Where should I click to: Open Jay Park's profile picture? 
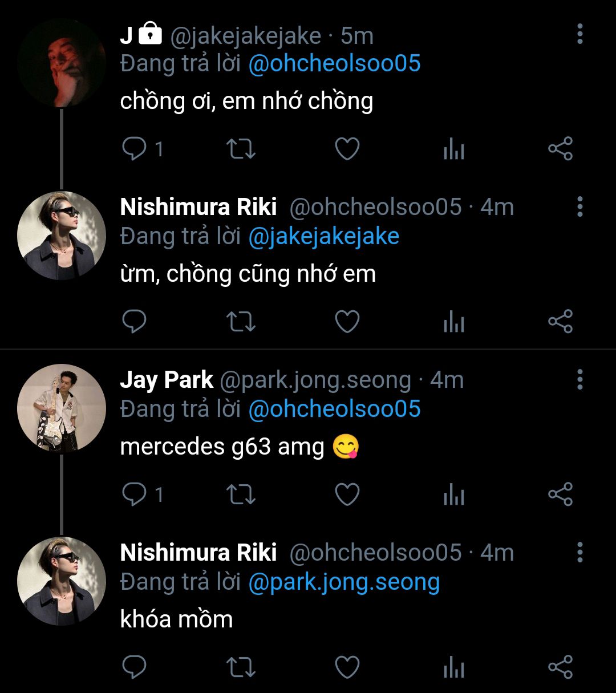(62, 408)
